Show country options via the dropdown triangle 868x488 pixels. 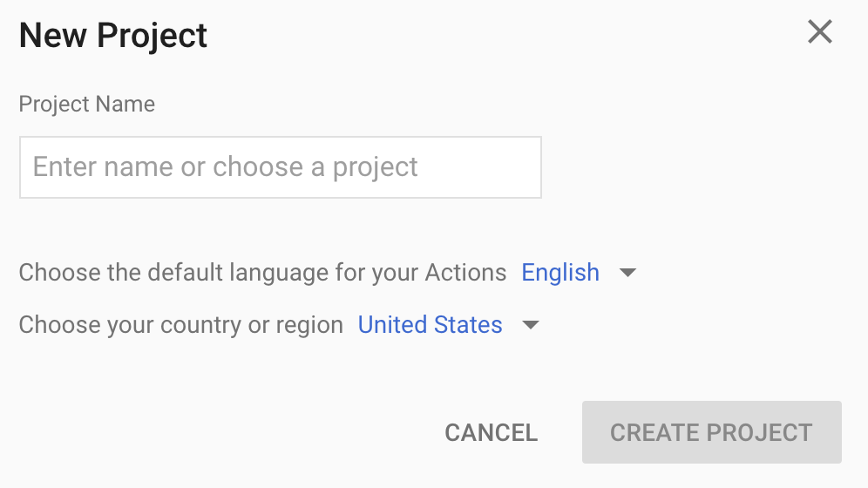tap(530, 326)
